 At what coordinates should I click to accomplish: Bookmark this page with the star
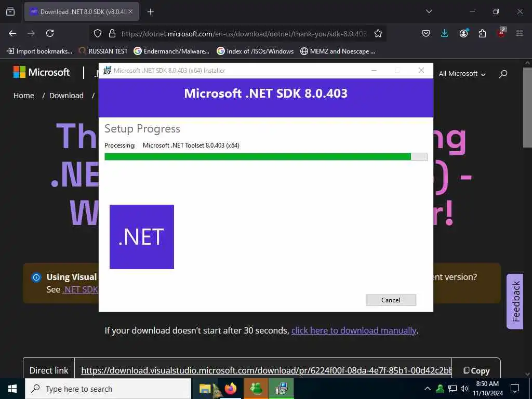(x=378, y=33)
